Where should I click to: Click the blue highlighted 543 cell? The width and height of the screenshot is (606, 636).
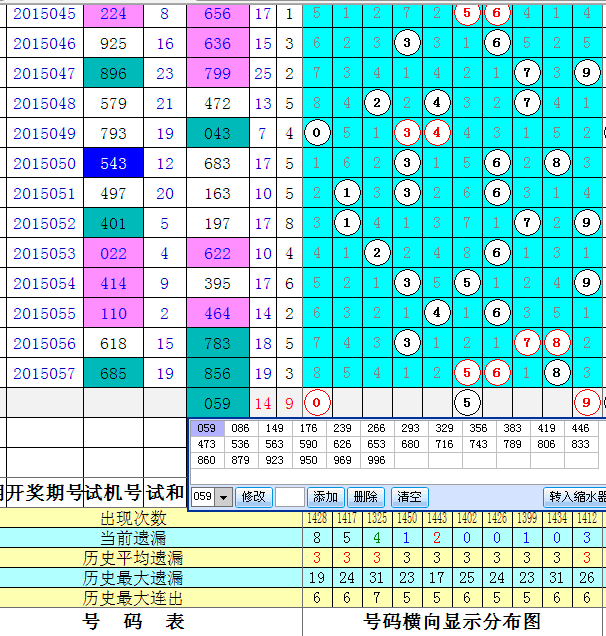[113, 163]
